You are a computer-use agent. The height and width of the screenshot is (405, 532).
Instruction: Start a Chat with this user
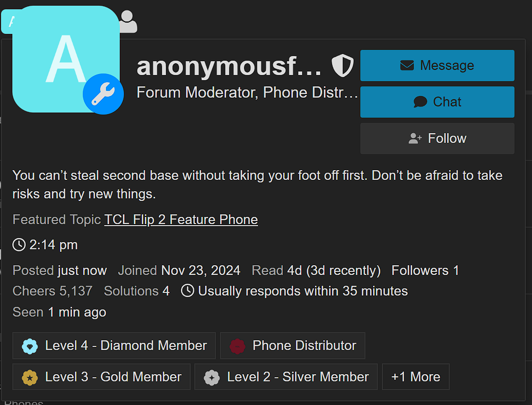click(437, 102)
